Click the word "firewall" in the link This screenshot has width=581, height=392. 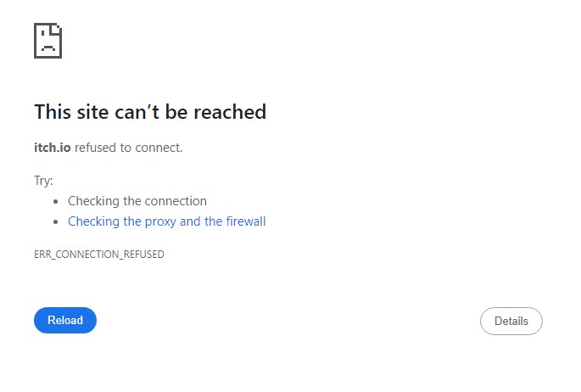(x=246, y=221)
